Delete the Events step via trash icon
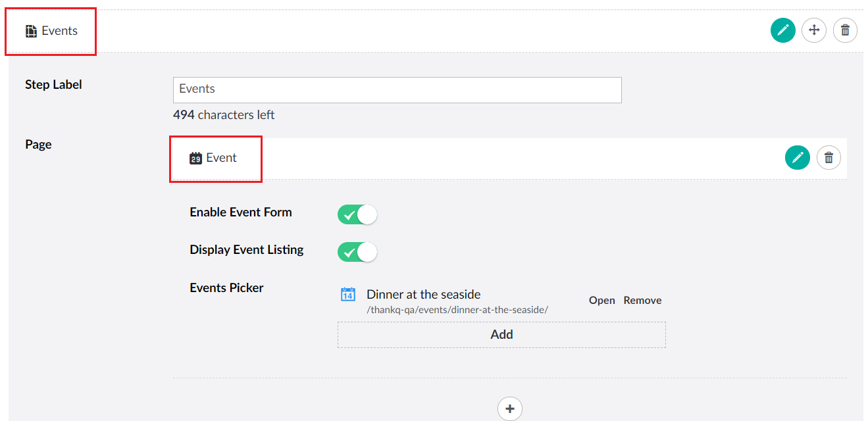The image size is (868, 421). (845, 30)
